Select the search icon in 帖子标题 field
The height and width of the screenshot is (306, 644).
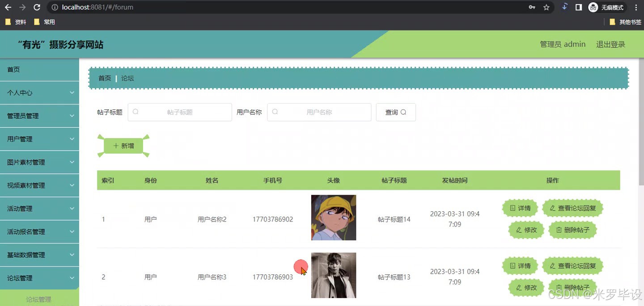click(x=136, y=112)
